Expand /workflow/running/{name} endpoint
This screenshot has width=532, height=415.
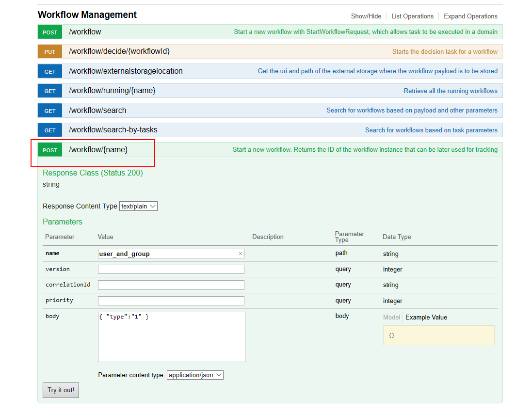(x=112, y=91)
